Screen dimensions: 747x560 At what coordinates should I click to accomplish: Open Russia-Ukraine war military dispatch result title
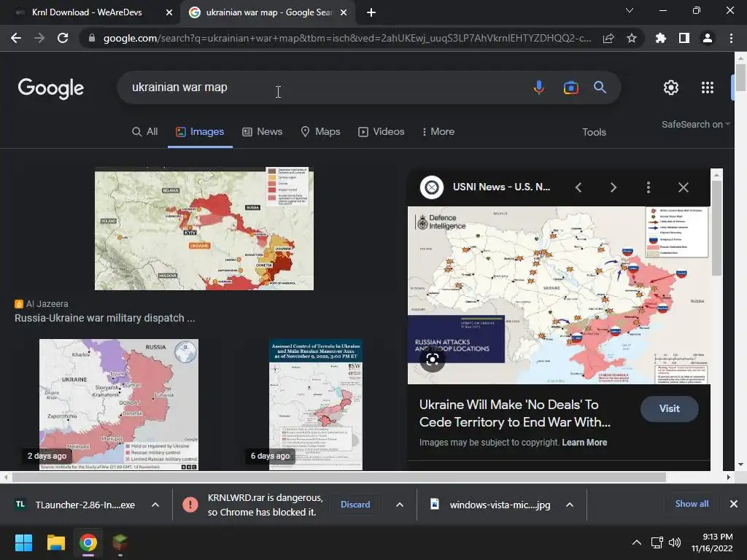105,318
